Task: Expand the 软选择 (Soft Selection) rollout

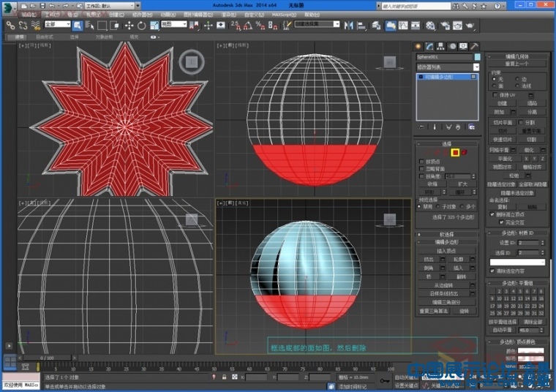Action: 447,234
